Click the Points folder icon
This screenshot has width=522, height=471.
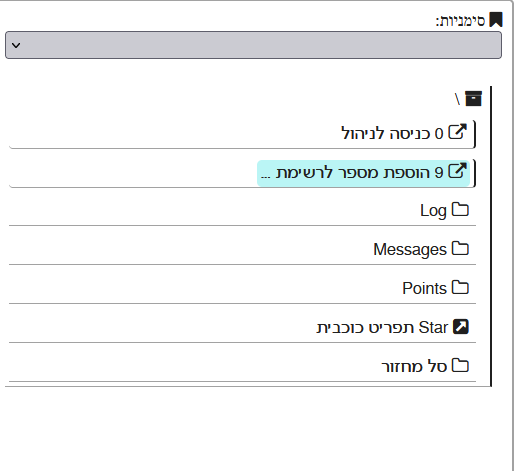coord(460,287)
